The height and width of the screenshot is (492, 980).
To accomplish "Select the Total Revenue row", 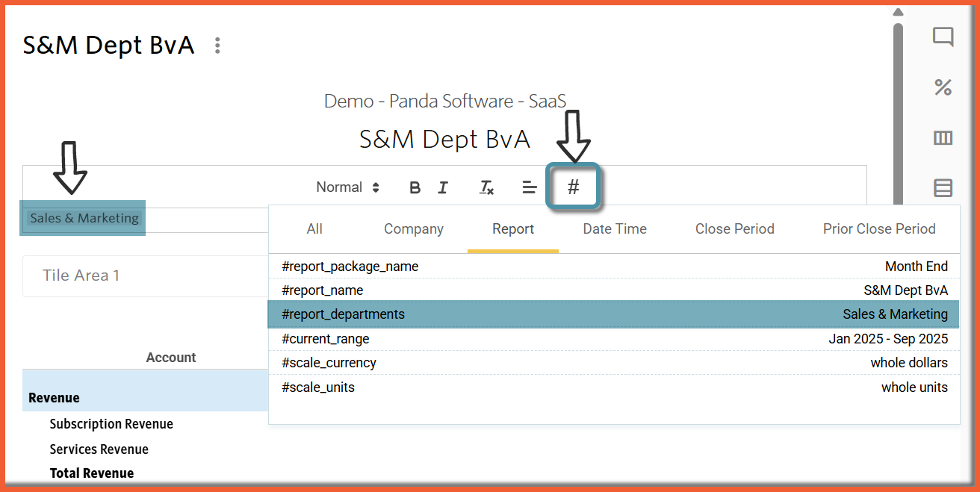I will [92, 473].
